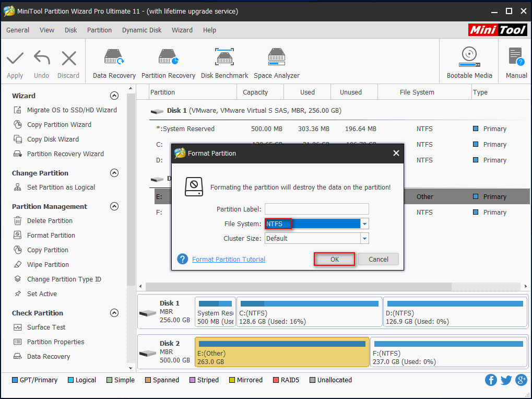Open the Wizard menu
The height and width of the screenshot is (399, 532).
182,30
